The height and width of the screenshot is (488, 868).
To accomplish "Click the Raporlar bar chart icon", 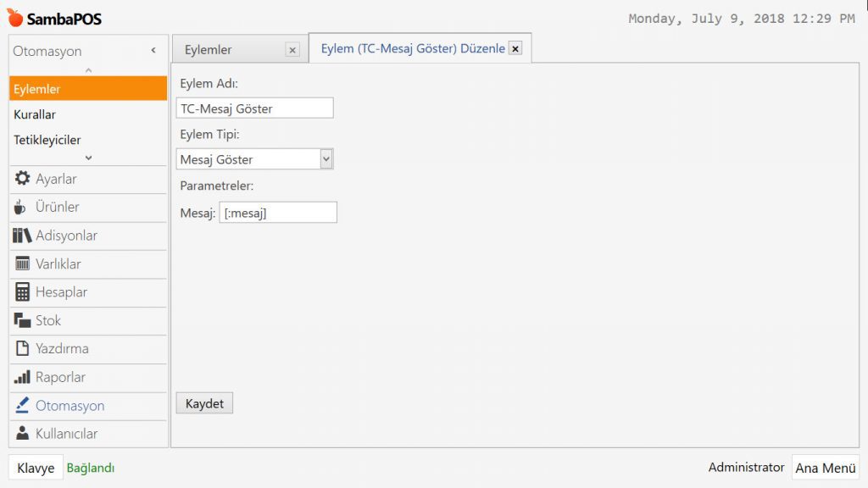I will [x=23, y=377].
